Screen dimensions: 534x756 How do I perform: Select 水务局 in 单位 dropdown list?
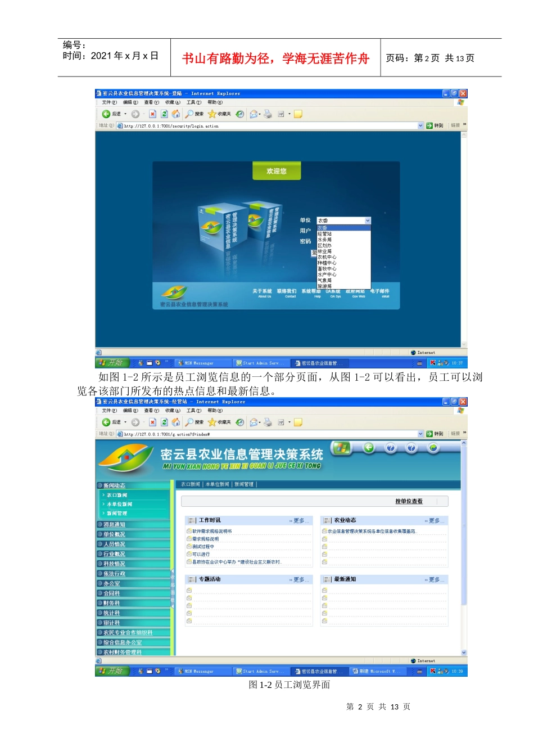[343, 240]
